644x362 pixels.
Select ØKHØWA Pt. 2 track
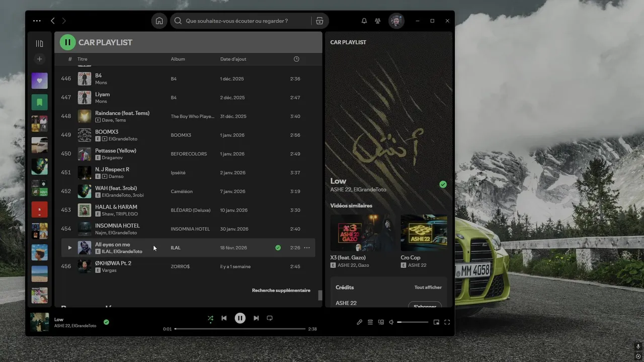(x=188, y=266)
